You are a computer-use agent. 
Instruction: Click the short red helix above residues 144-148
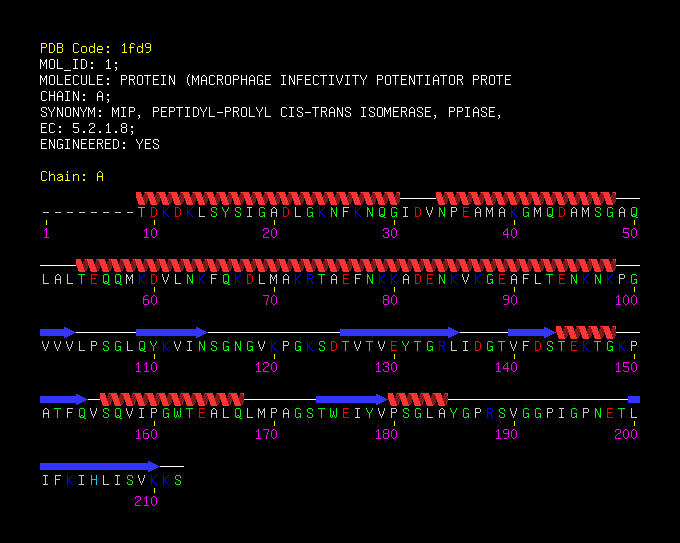point(586,333)
